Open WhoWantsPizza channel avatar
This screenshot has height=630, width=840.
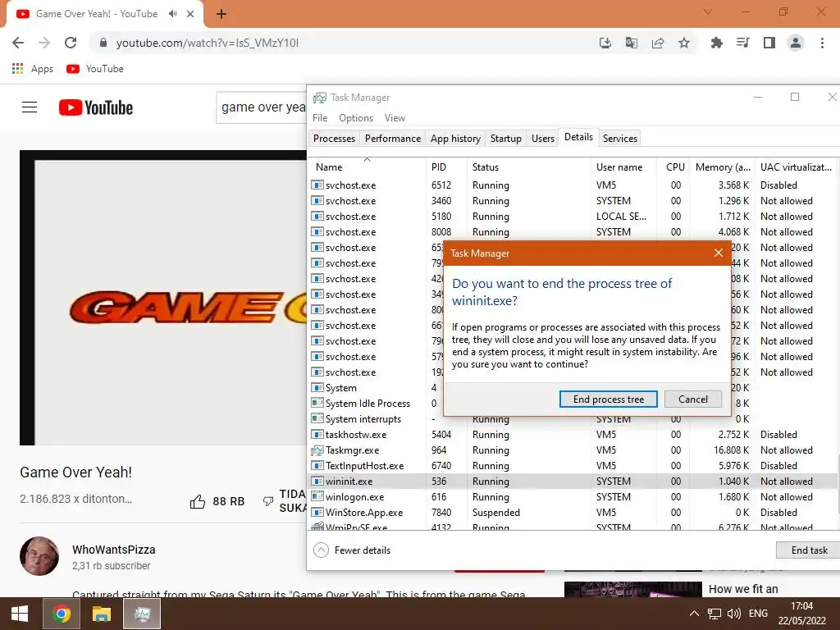coord(39,556)
